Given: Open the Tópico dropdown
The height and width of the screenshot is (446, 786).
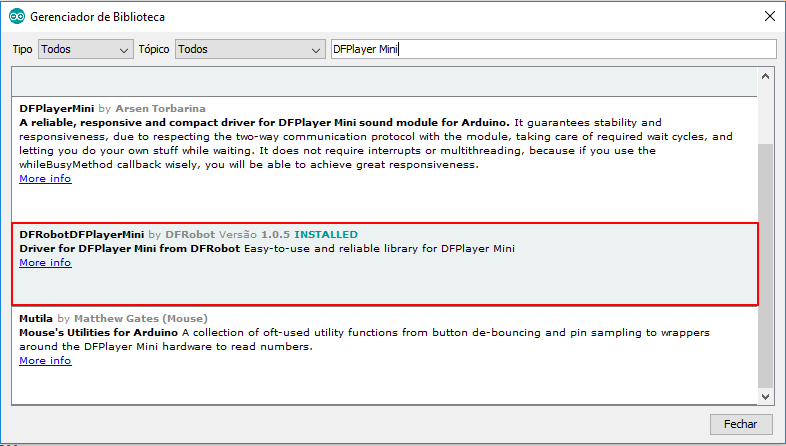Looking at the screenshot, I should click(250, 49).
